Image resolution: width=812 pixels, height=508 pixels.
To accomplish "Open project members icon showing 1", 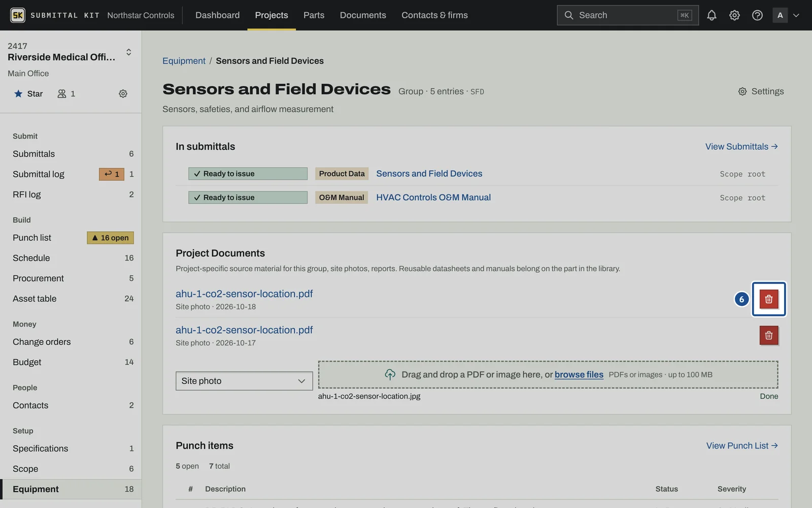I will pyautogui.click(x=66, y=93).
